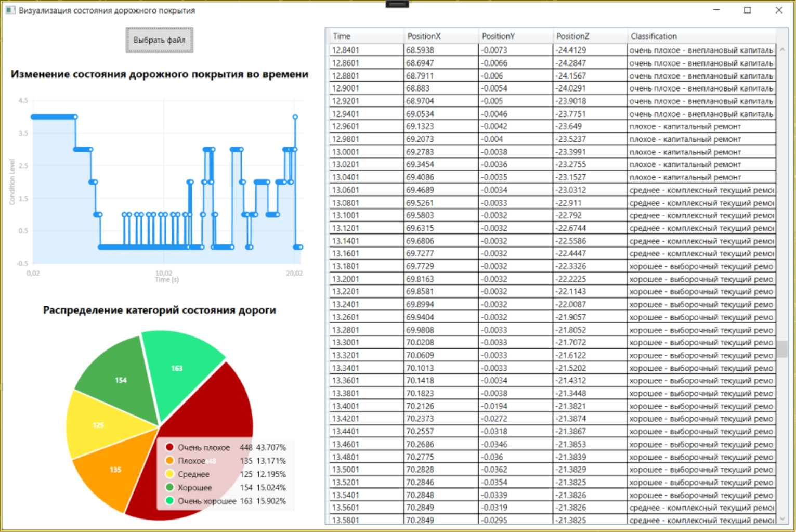Click the red Очень плохое legend dot
The image size is (796, 532).
coord(169,447)
